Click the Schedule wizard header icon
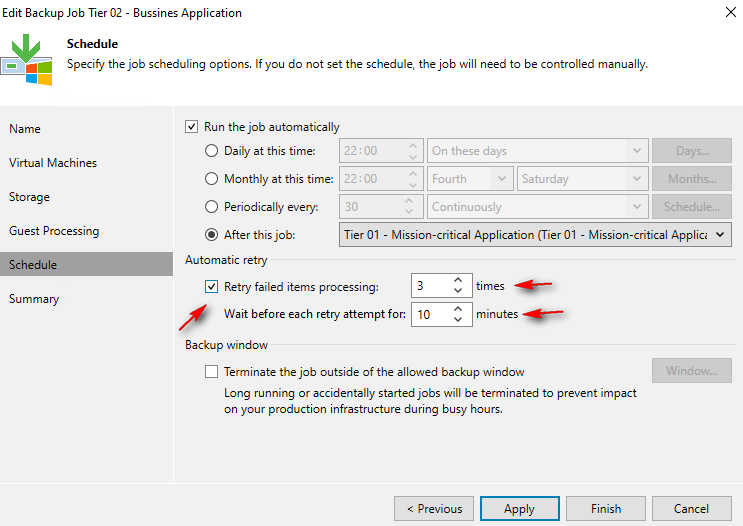743x526 pixels. (27, 59)
